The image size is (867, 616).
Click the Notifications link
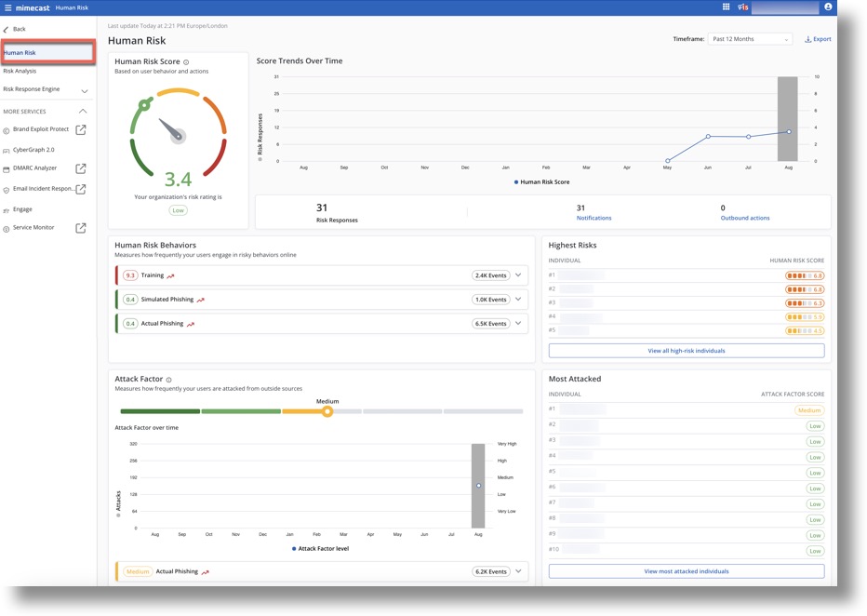point(594,218)
